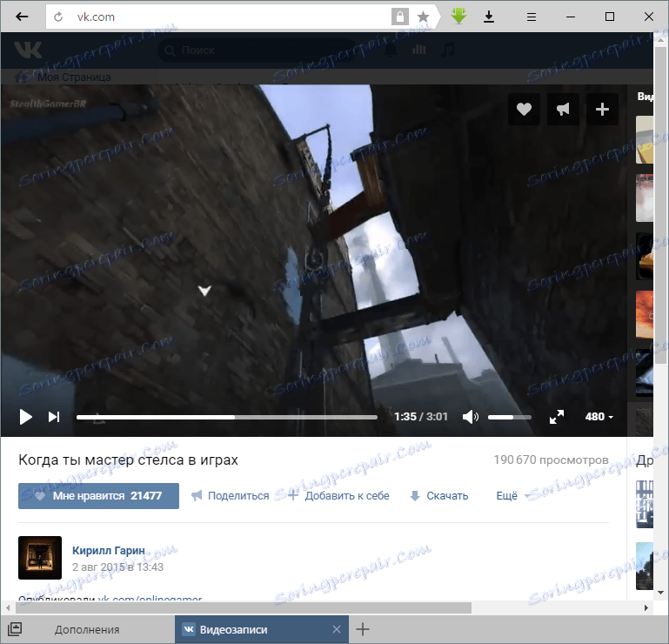Click the 1:35 / 3:01 time display
669x644 pixels.
(x=421, y=417)
